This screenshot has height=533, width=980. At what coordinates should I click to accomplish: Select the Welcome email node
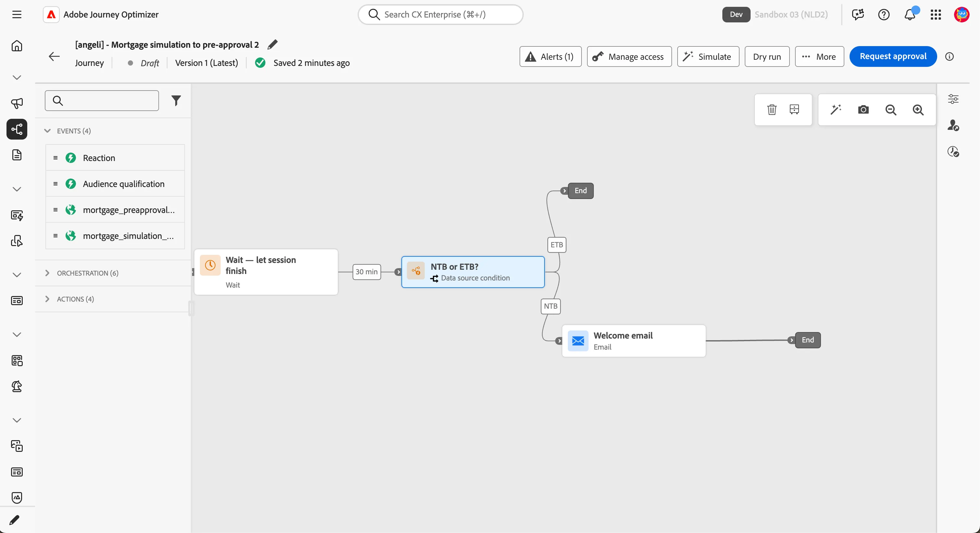coord(633,341)
